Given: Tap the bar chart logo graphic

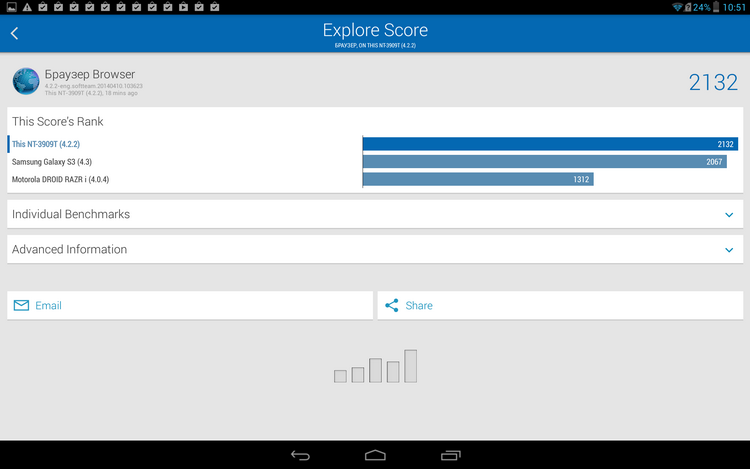Looking at the screenshot, I should pyautogui.click(x=375, y=366).
